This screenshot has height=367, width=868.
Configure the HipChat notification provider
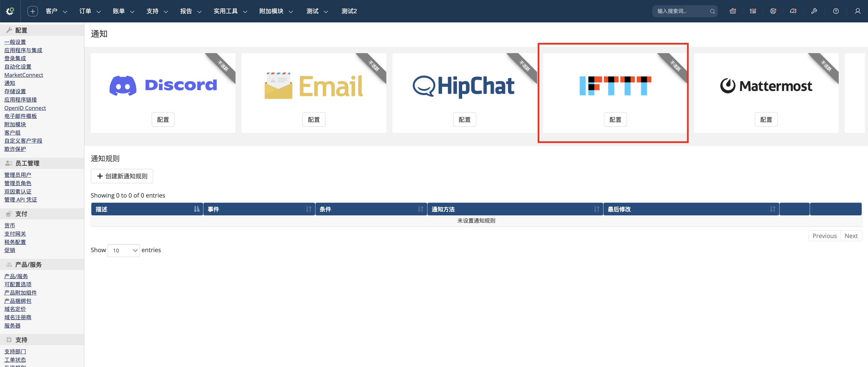pyautogui.click(x=464, y=120)
